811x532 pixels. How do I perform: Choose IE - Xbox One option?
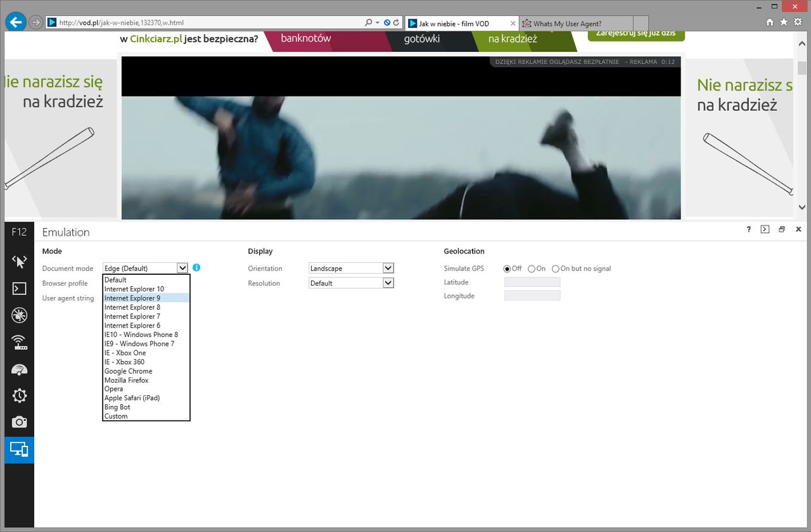pyautogui.click(x=146, y=353)
